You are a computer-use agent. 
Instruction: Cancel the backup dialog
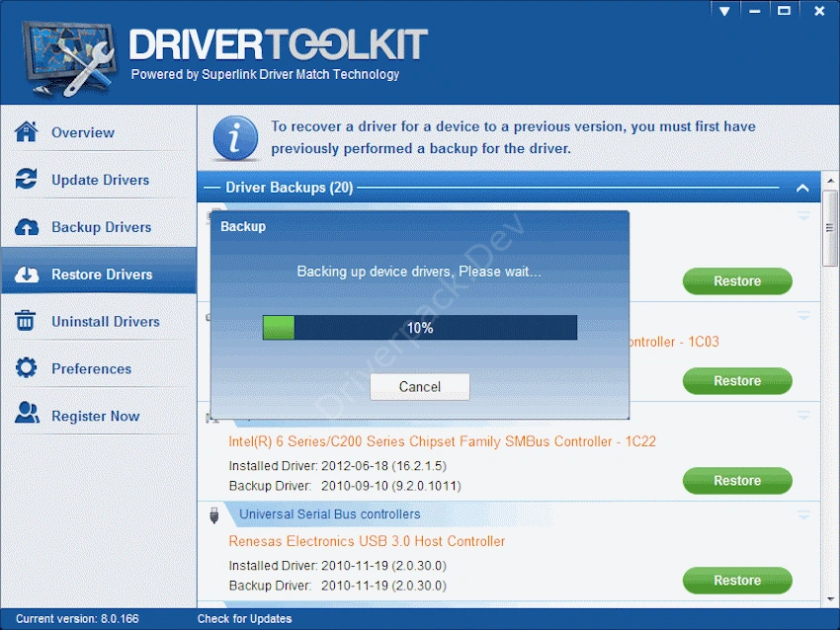(x=419, y=386)
